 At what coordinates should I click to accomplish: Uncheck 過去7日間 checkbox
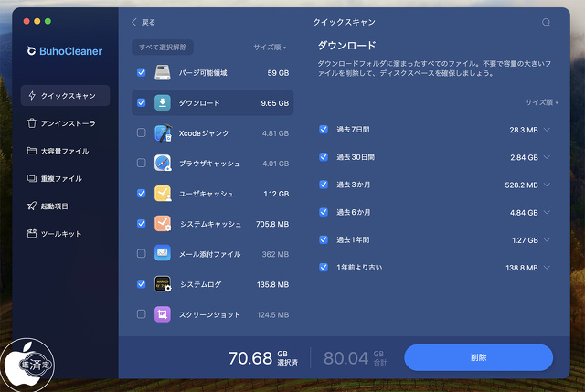click(x=324, y=130)
